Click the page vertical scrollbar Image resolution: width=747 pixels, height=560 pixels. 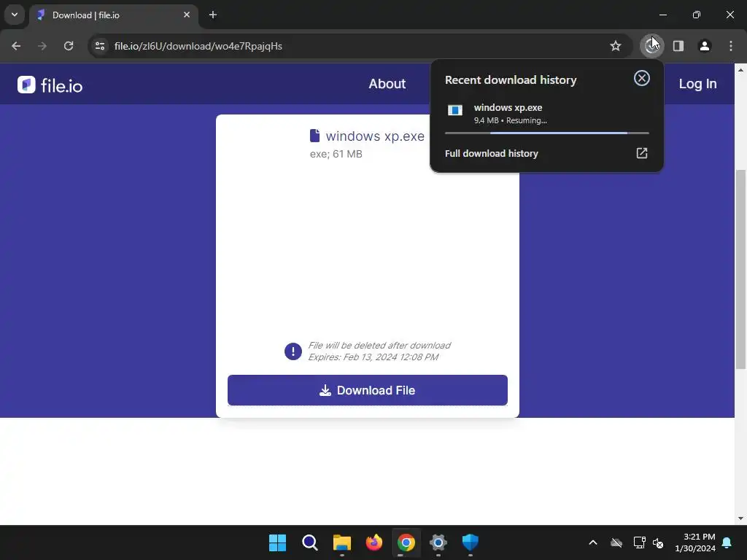[x=740, y=269]
